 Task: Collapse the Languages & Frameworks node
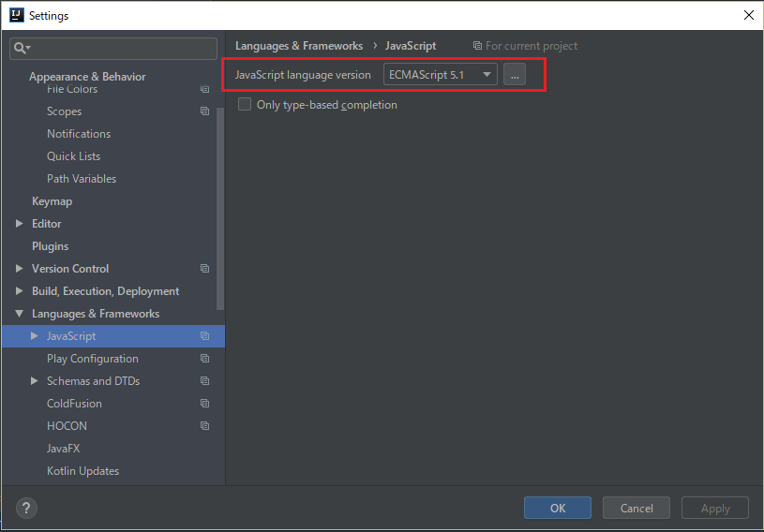coord(19,314)
